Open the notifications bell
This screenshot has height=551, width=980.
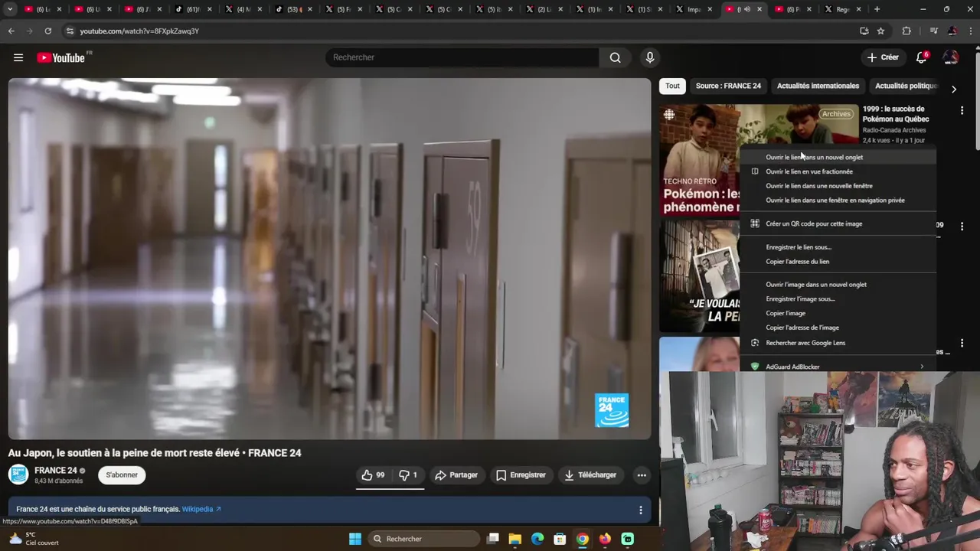tap(922, 57)
